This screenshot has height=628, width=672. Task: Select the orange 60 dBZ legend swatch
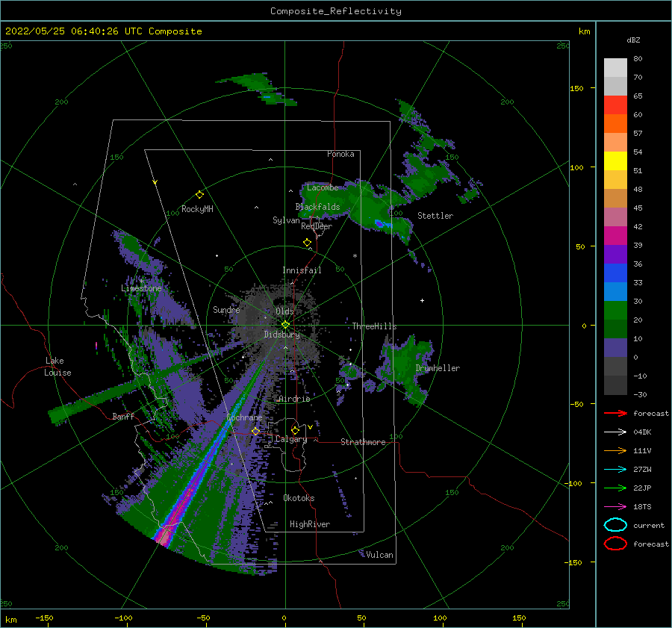click(x=615, y=124)
